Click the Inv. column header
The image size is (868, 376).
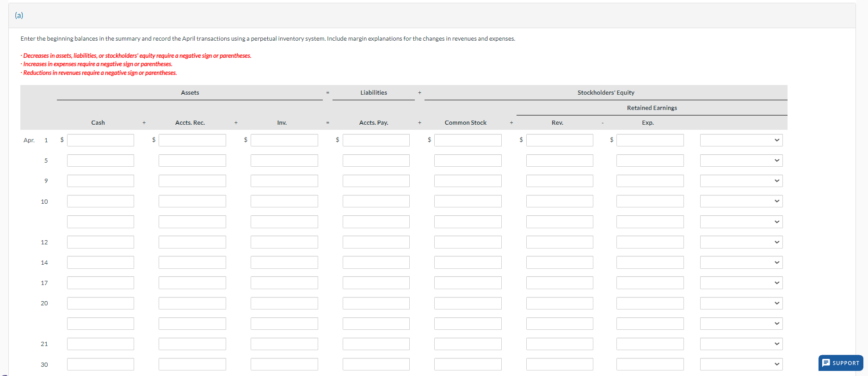click(x=282, y=122)
